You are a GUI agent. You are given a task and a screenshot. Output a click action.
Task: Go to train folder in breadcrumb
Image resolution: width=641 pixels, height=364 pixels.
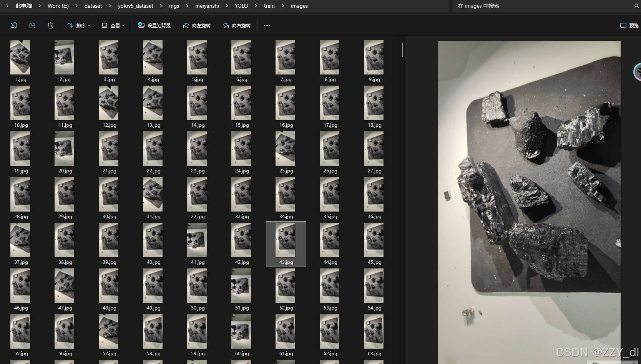pos(269,6)
